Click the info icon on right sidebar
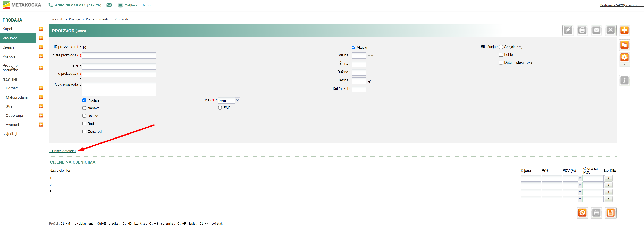Viewport: 644px width, 239px height. [624, 81]
